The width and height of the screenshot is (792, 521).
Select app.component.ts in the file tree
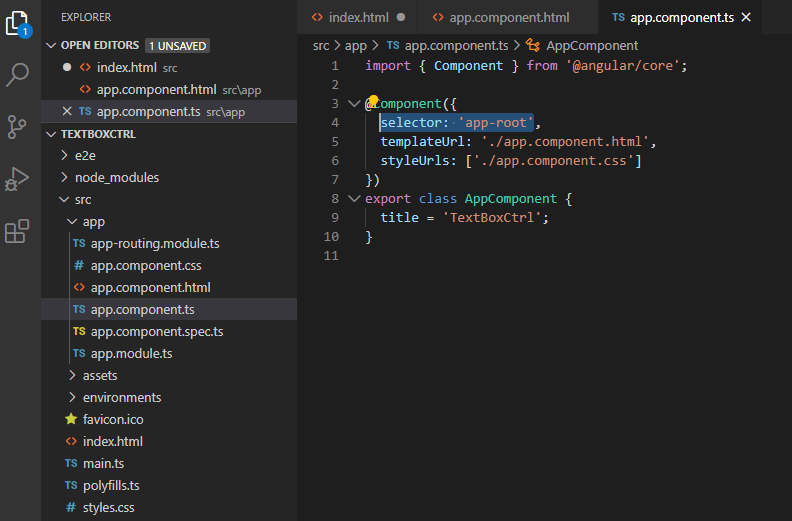(x=169, y=309)
